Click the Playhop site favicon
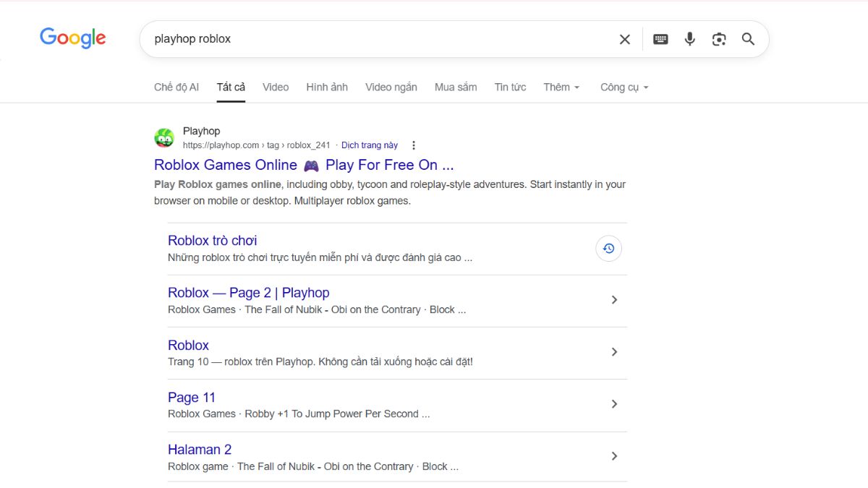This screenshot has height=488, width=868. [x=164, y=137]
